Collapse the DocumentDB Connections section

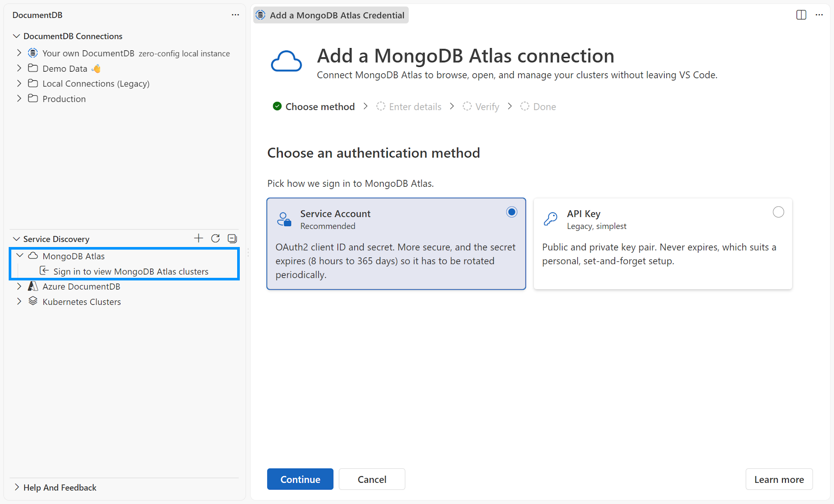coord(17,36)
